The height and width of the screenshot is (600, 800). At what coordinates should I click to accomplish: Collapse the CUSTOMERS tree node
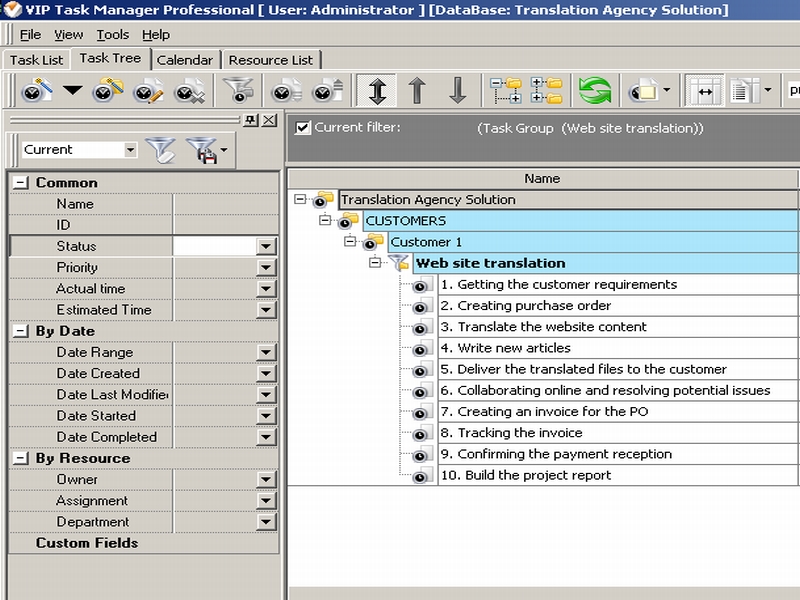point(325,220)
